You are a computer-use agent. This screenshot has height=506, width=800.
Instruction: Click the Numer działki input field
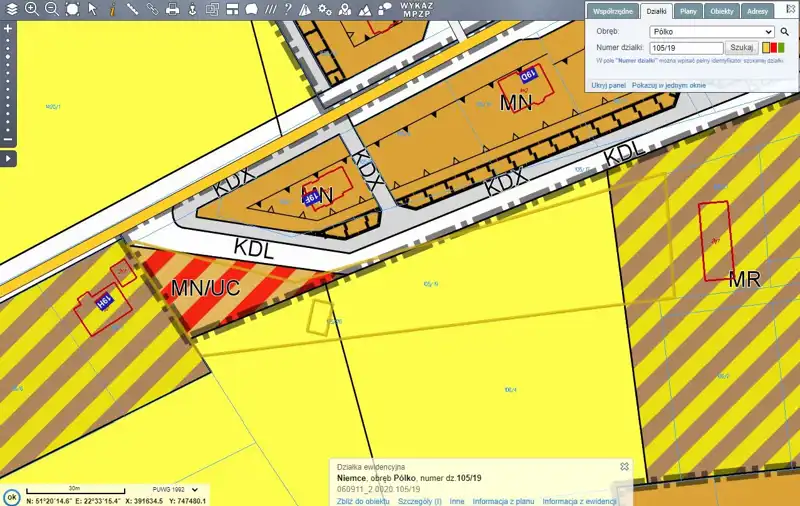686,47
